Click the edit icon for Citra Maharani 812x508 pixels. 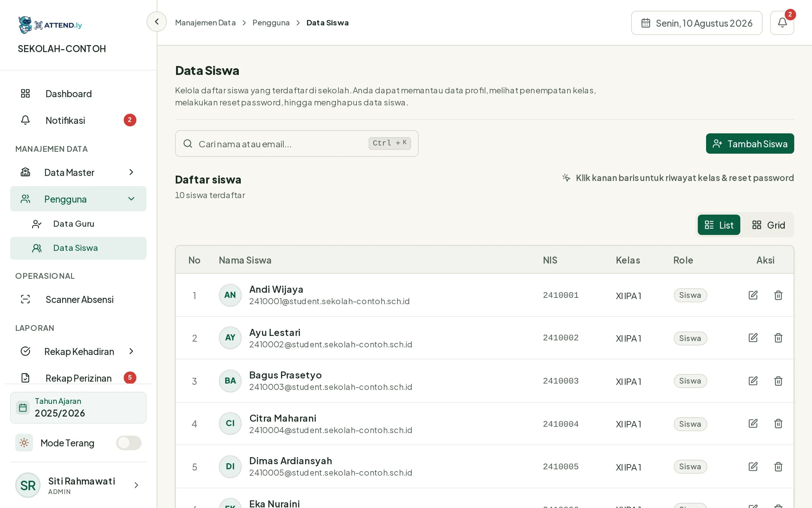(x=753, y=423)
